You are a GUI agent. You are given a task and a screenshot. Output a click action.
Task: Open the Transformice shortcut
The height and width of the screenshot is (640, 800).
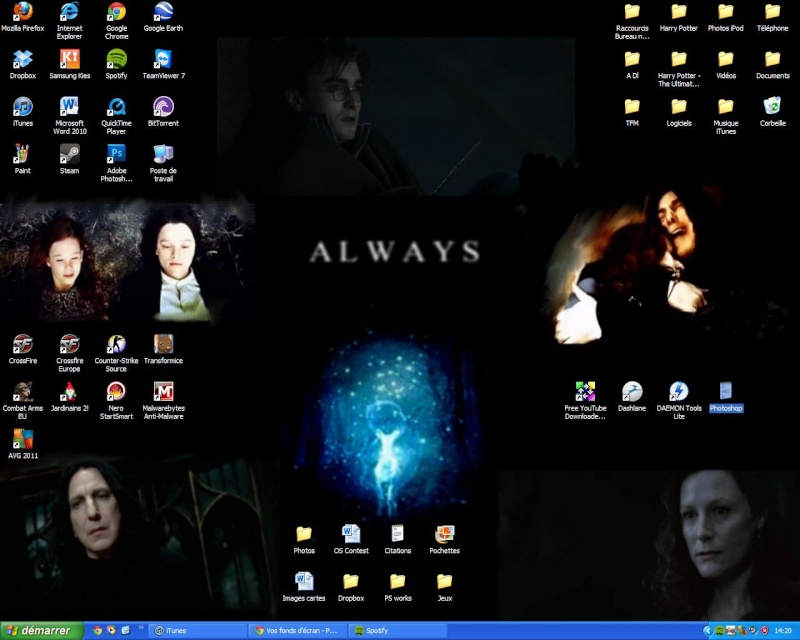pos(163,350)
